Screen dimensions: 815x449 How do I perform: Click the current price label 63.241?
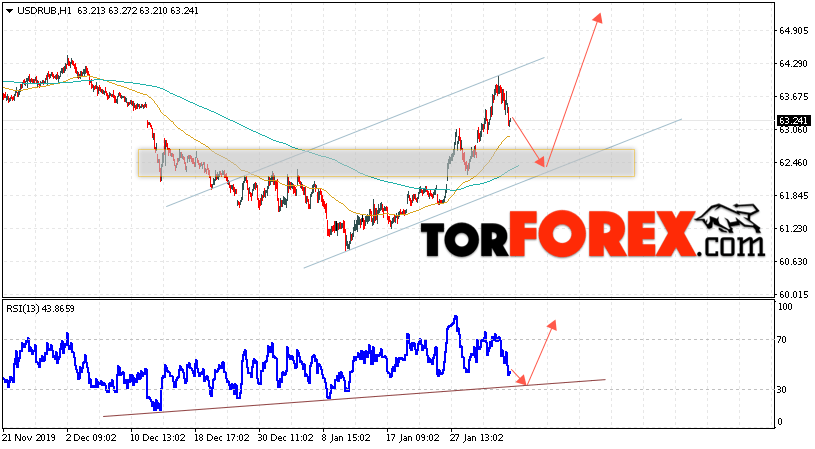tap(793, 121)
